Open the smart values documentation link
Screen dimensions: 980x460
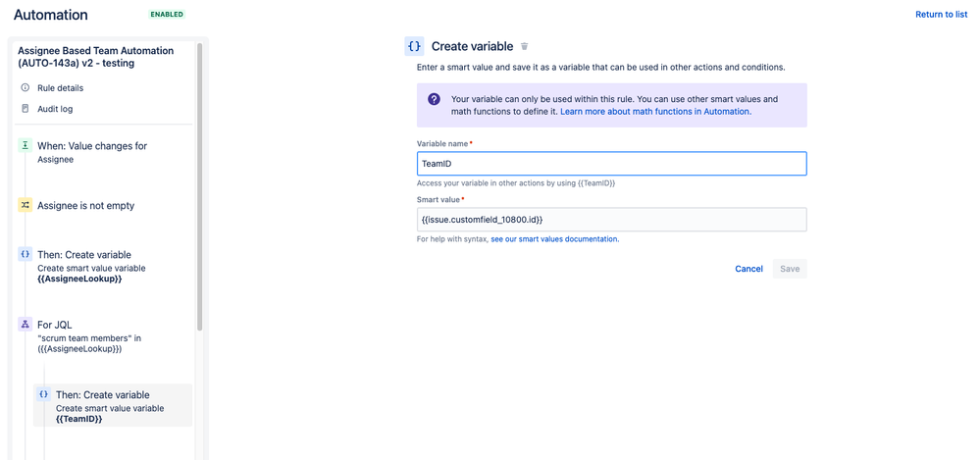click(x=555, y=239)
